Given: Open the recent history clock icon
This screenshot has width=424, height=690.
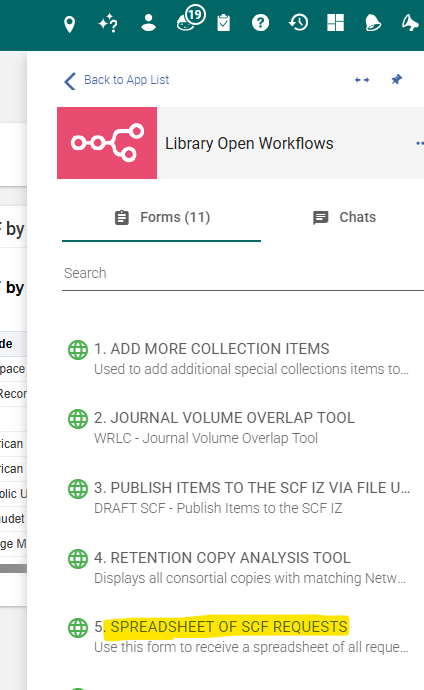Looking at the screenshot, I should click(299, 22).
